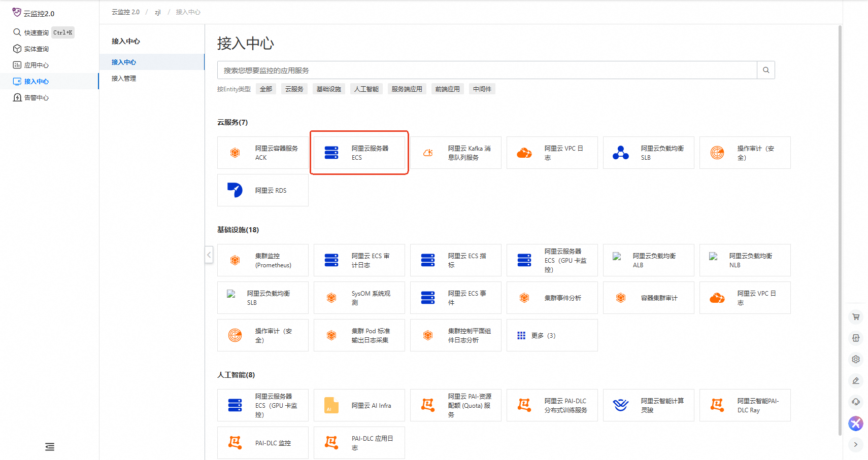
Task: Open the 集群监控 (Prometheus) card
Action: [x=263, y=260]
